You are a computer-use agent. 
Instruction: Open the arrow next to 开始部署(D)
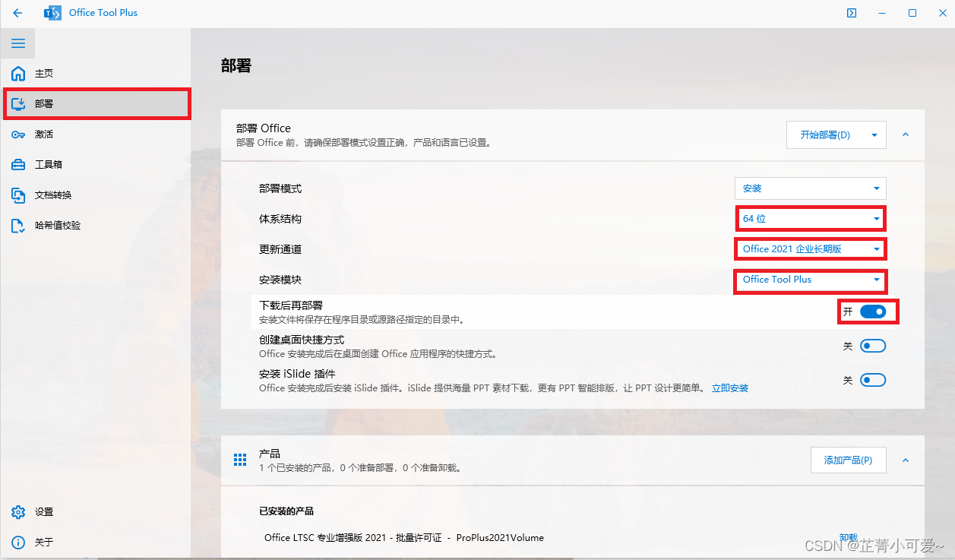(x=874, y=135)
